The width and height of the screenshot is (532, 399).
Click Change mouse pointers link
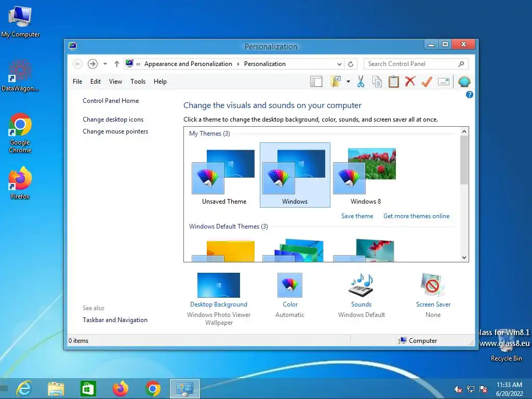115,131
